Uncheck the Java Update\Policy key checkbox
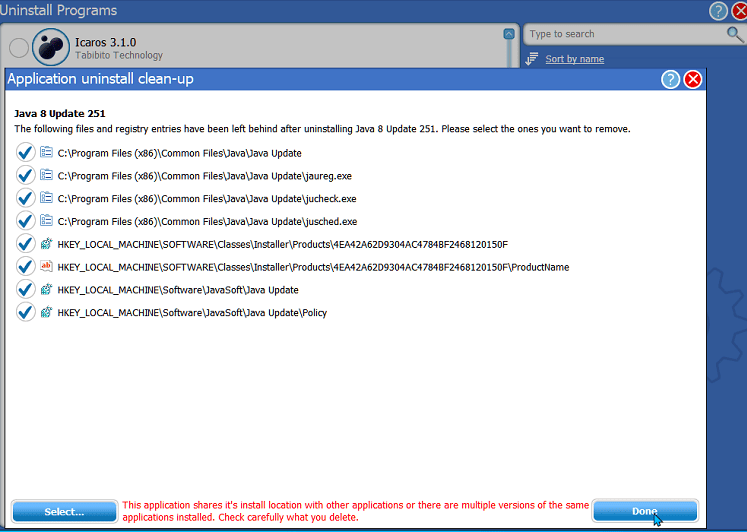The width and height of the screenshot is (747, 532). coord(25,312)
